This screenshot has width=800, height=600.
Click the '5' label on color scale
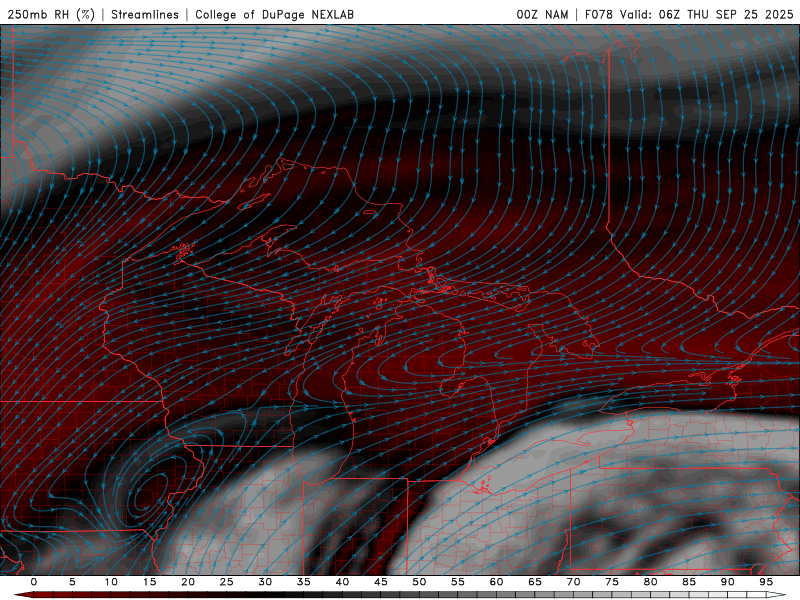point(72,582)
